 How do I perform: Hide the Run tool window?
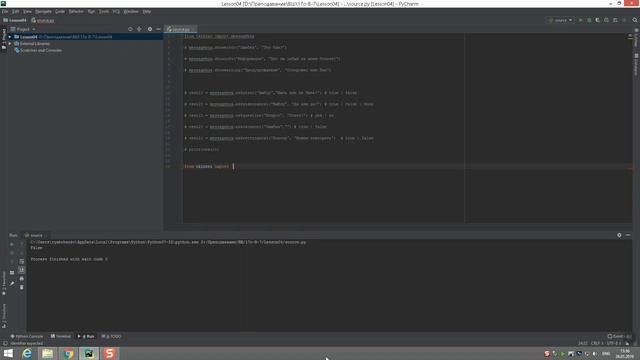pos(628,235)
